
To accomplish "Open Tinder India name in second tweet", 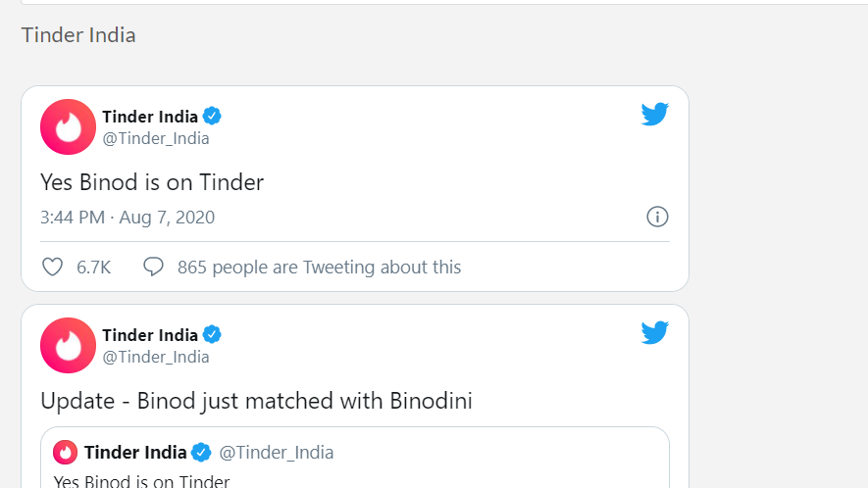I will (x=150, y=335).
